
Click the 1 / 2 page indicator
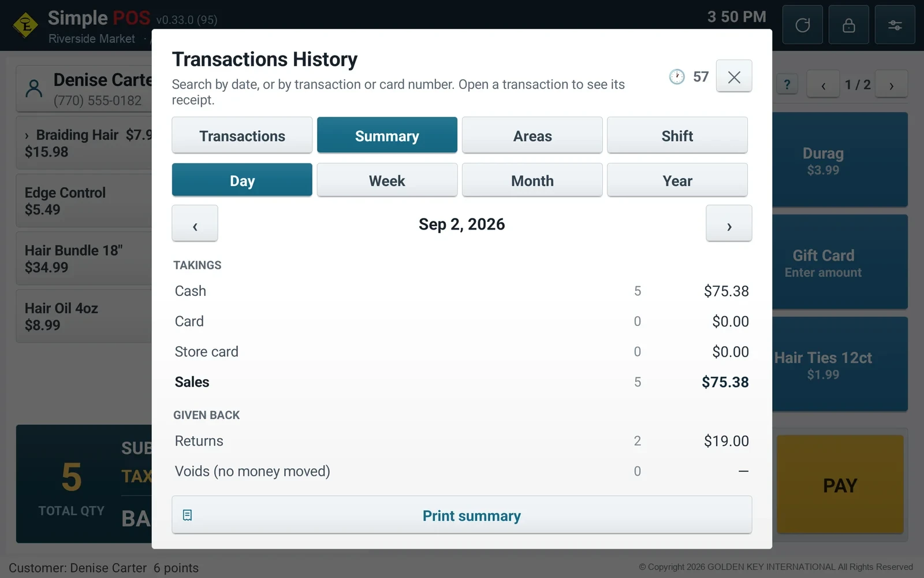coord(857,85)
